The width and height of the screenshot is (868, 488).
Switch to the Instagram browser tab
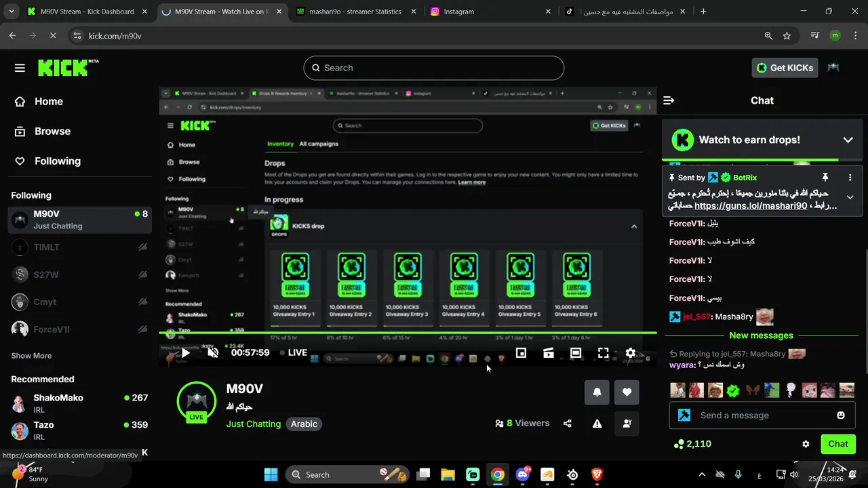pyautogui.click(x=490, y=12)
